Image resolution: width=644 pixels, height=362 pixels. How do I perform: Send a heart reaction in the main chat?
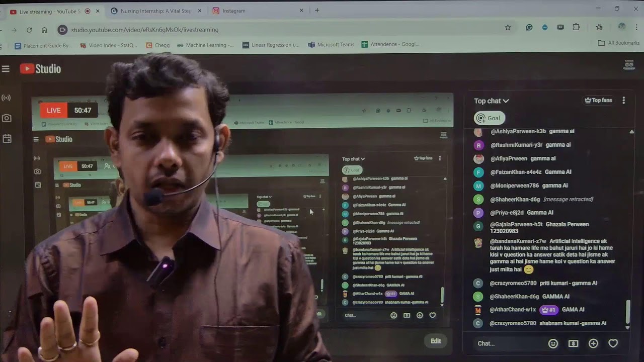613,343
